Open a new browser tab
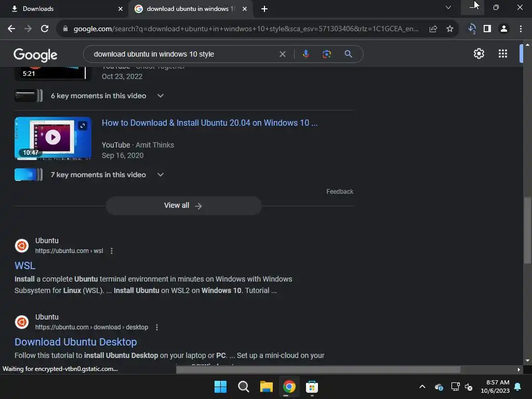Image resolution: width=532 pixels, height=399 pixels. [264, 9]
